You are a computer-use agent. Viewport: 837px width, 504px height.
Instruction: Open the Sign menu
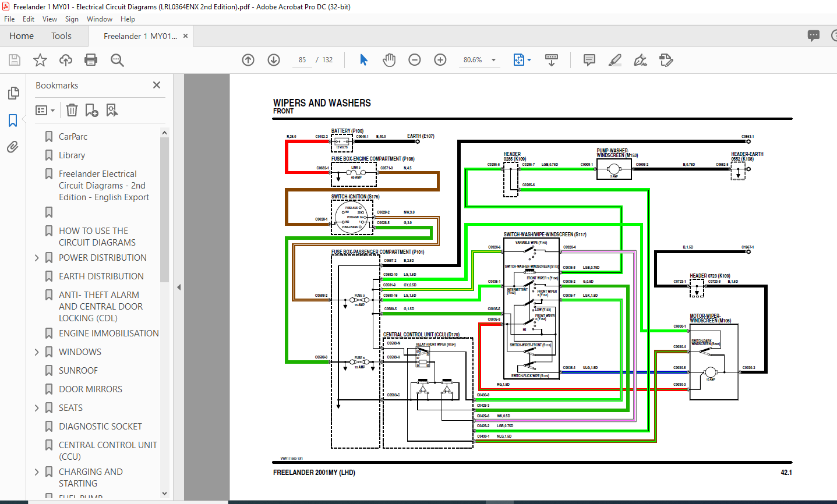pos(72,19)
